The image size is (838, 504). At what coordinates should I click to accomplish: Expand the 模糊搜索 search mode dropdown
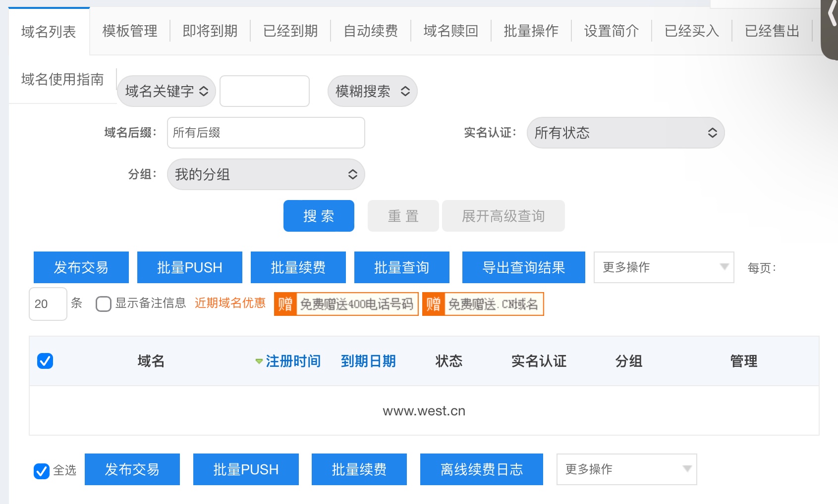pos(372,91)
